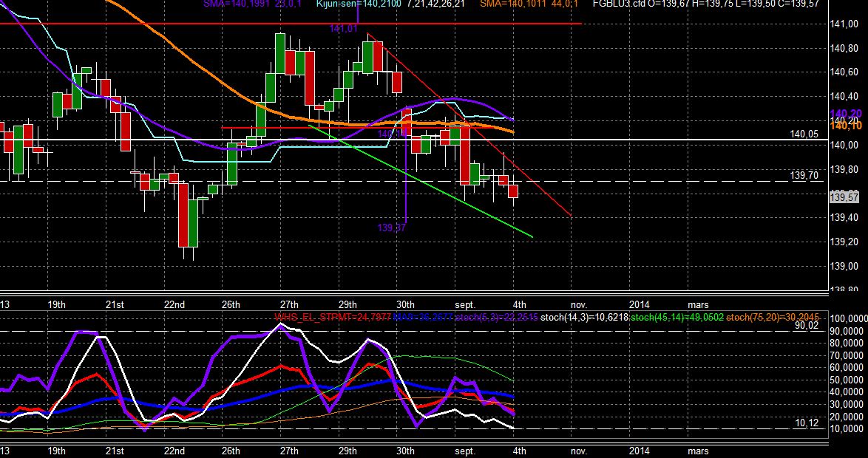Click the 140,60 price axis label
This screenshot has width=868, height=458.
tap(845, 72)
